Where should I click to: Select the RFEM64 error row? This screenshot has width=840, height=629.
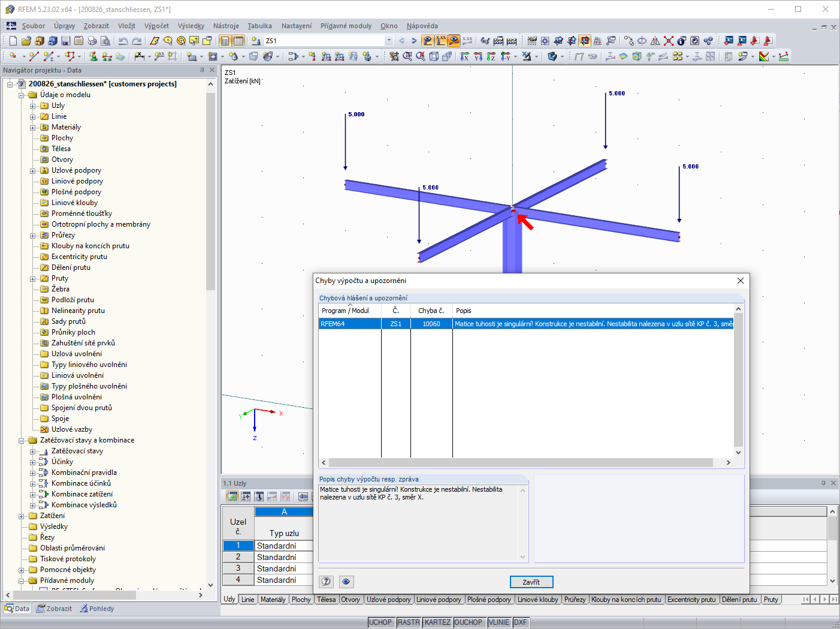[526, 324]
